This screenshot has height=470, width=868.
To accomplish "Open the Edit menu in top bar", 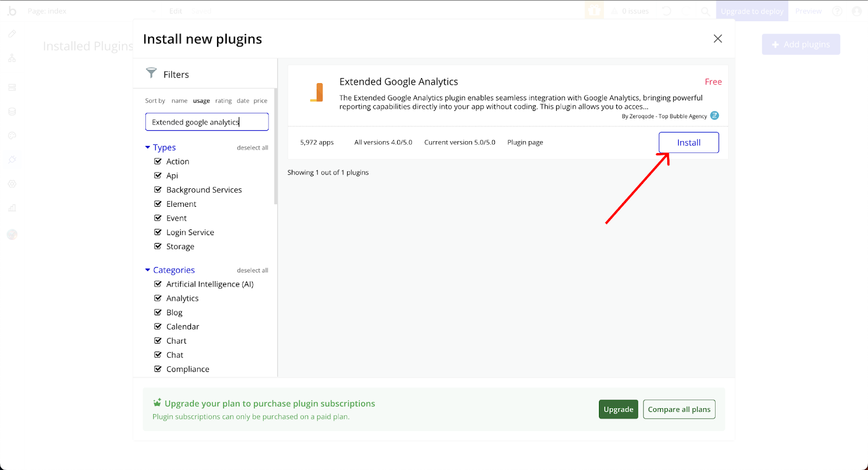I will (176, 11).
